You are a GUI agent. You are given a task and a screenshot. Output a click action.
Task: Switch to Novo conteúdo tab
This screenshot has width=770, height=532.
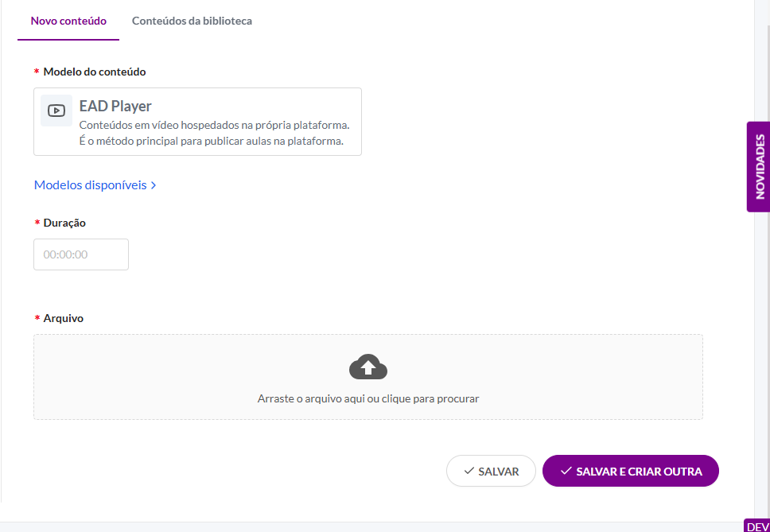point(68,21)
